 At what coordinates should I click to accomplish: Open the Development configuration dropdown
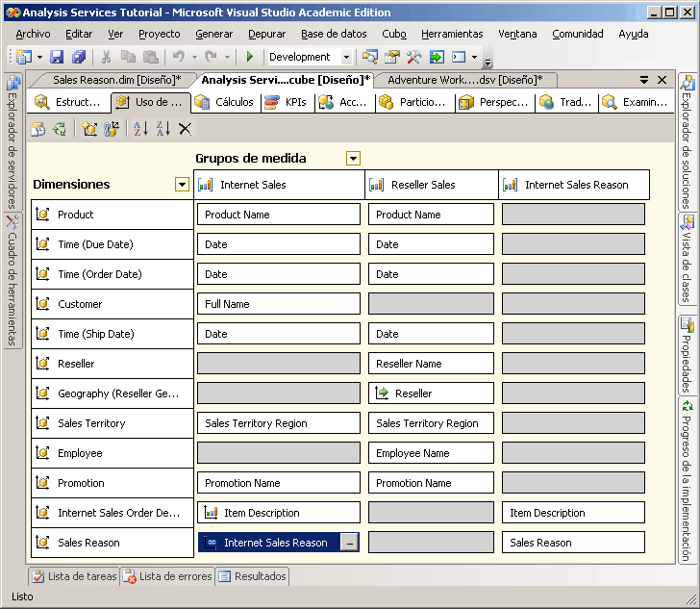point(346,58)
